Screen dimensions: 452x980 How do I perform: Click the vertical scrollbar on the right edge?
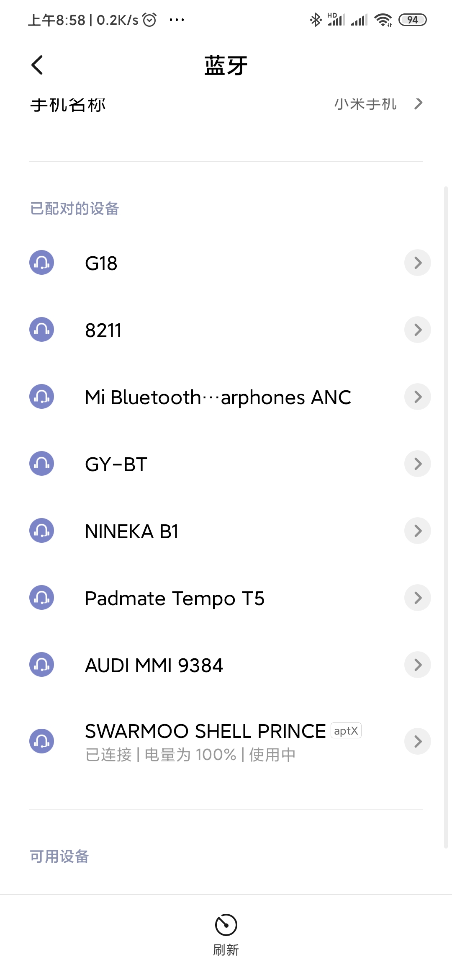[446, 517]
